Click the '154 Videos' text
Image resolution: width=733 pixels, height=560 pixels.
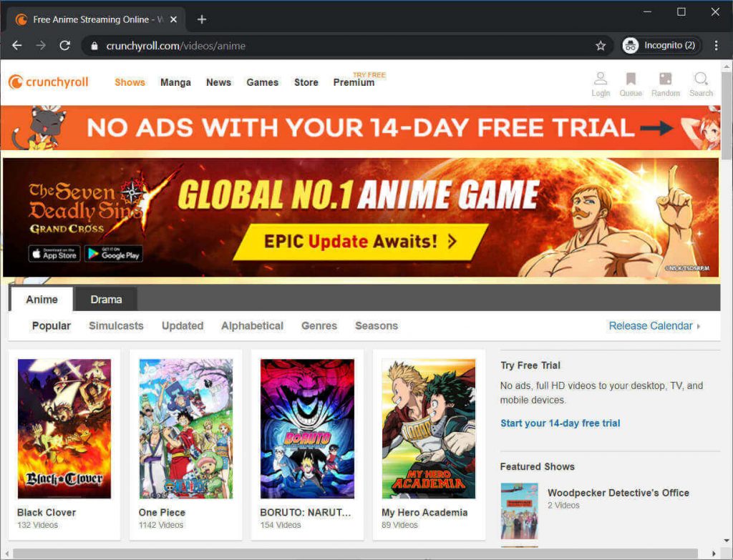click(x=281, y=525)
